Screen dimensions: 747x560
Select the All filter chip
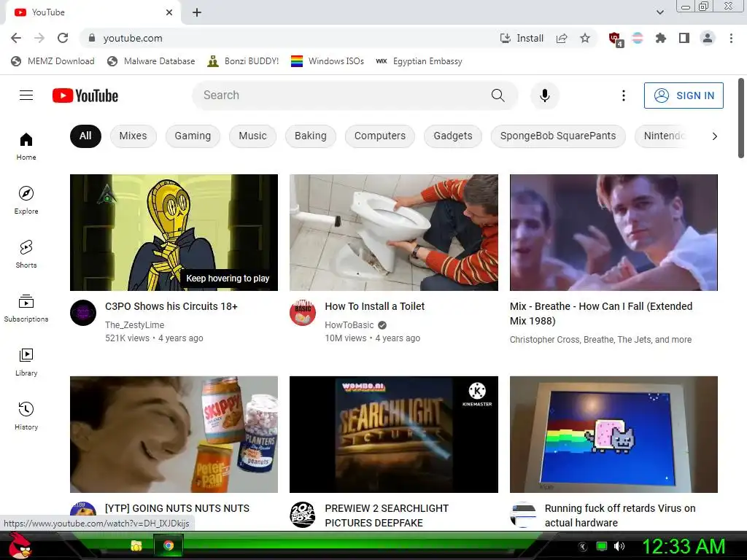[x=85, y=136]
